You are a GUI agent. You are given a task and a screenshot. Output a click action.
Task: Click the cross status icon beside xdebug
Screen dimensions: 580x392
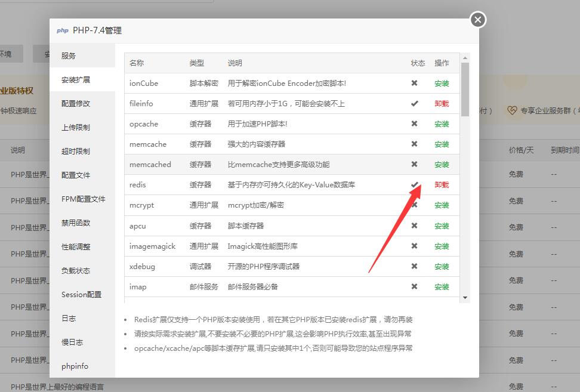[x=415, y=266]
